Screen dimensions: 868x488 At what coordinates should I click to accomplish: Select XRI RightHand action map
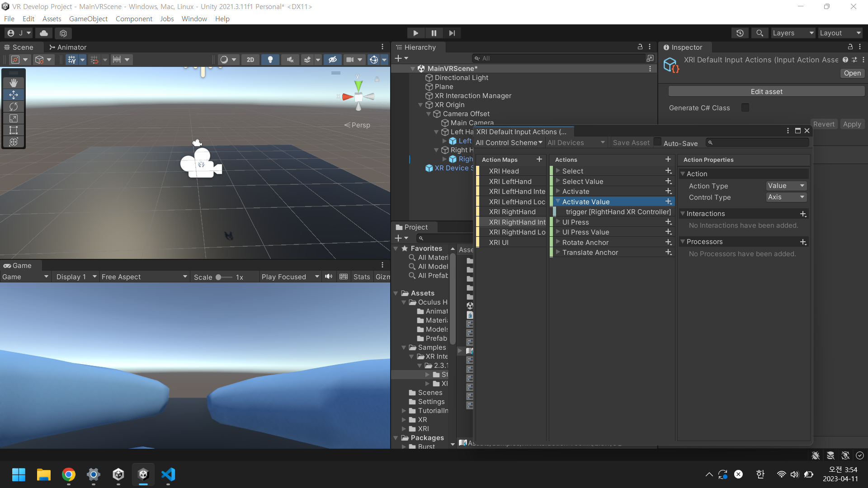pyautogui.click(x=512, y=211)
